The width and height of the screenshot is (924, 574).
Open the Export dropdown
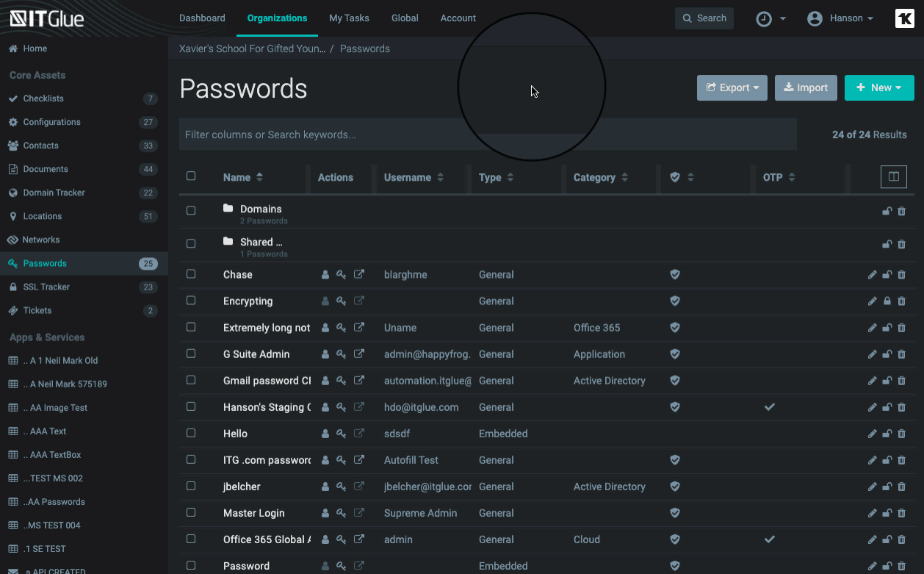pyautogui.click(x=732, y=87)
